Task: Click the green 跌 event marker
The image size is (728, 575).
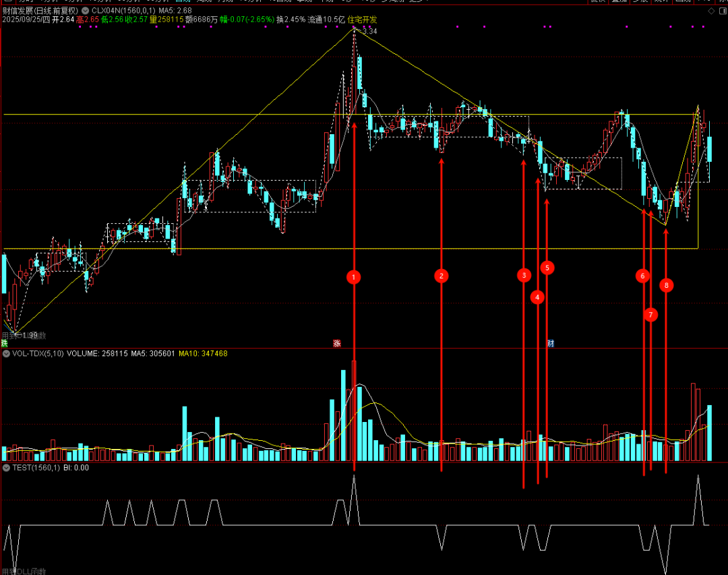Action: point(4,343)
